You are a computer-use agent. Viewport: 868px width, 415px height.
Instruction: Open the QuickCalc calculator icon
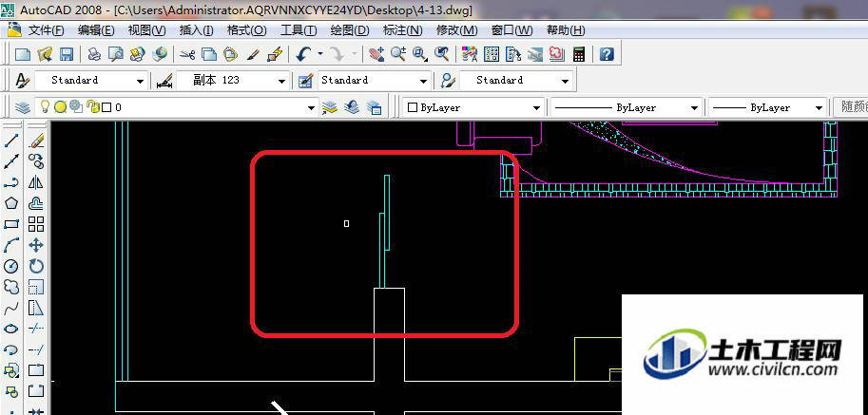[x=578, y=54]
